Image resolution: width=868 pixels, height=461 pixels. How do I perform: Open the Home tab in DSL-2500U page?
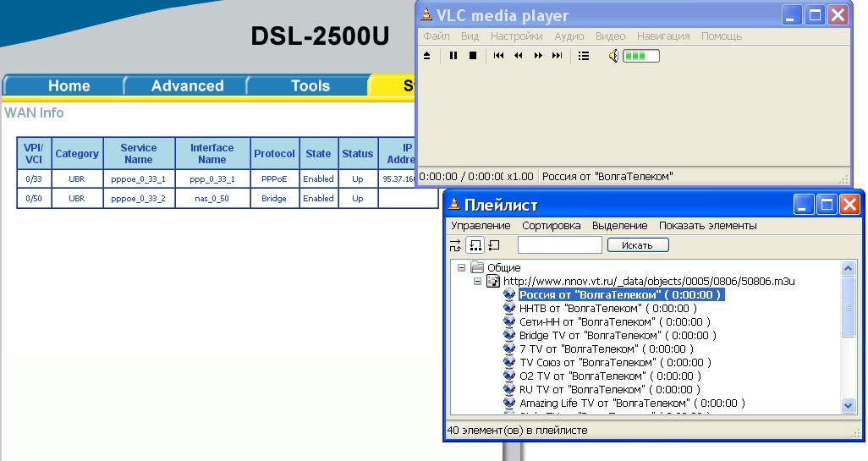point(69,85)
